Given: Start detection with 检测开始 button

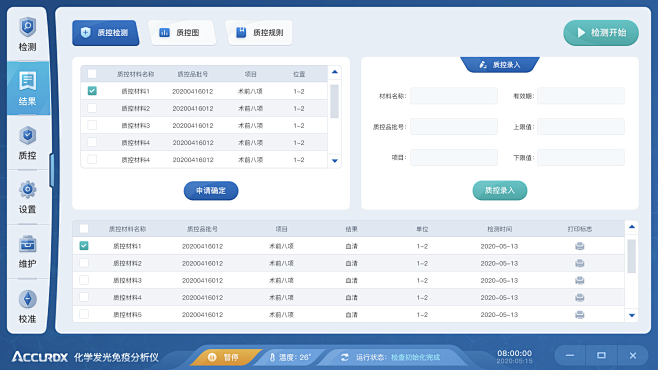Looking at the screenshot, I should 601,33.
